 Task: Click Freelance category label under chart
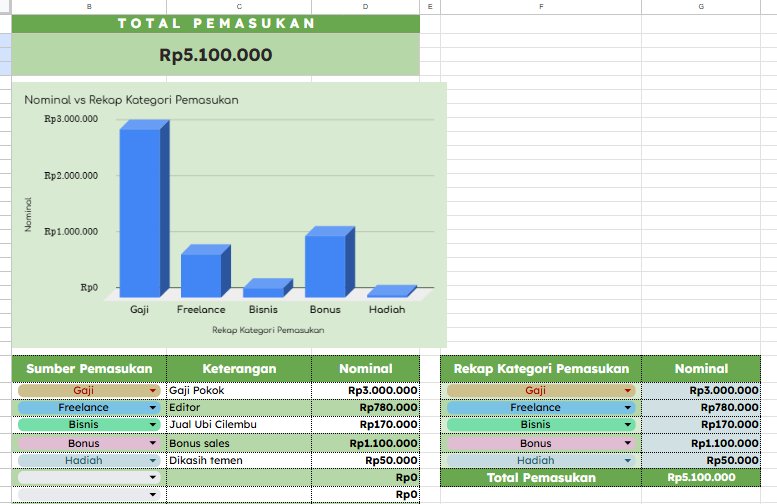coord(201,310)
